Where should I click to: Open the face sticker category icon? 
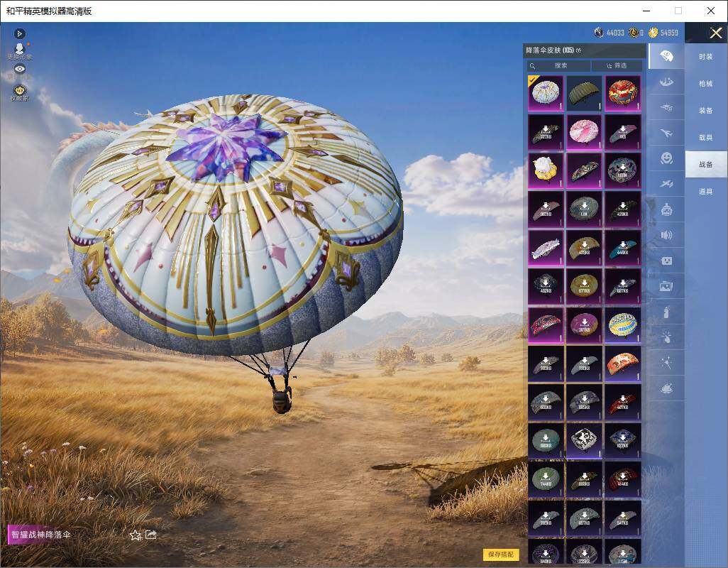pos(666,261)
